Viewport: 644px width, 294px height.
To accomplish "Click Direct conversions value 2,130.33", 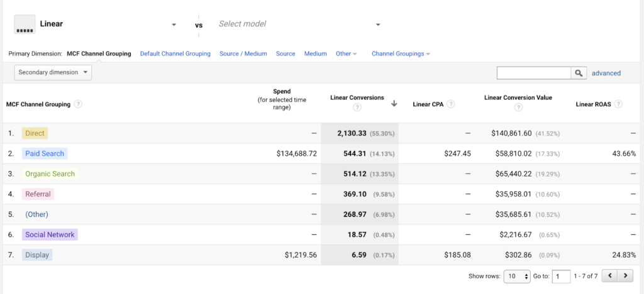I will coord(352,133).
